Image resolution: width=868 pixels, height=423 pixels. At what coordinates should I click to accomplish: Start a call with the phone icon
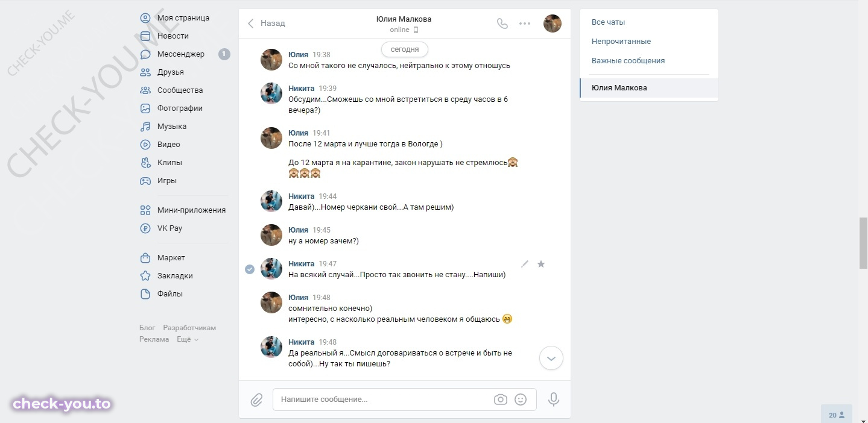502,23
